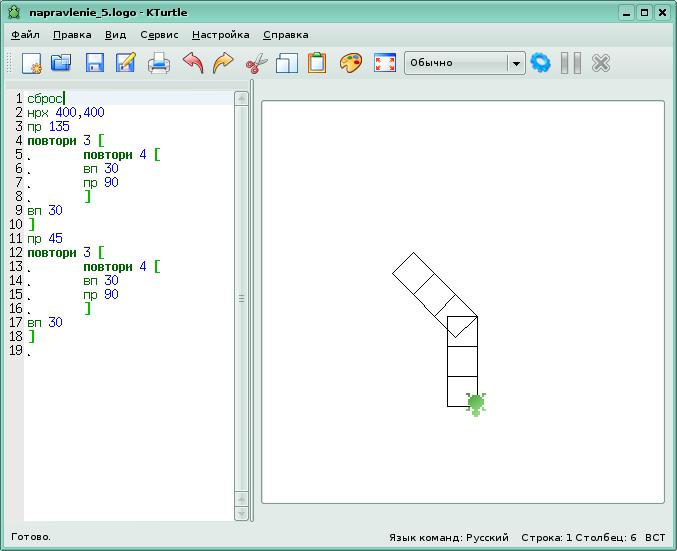Click the Save As icon
The image size is (677, 551).
126,63
